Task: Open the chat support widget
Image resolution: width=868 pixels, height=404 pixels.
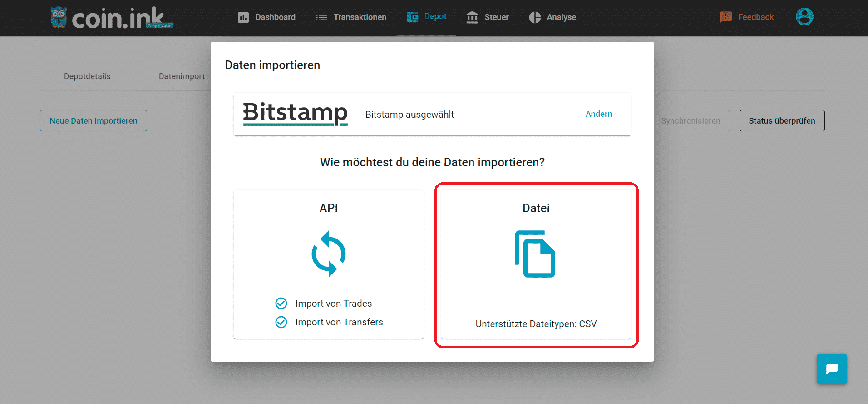Action: click(x=832, y=369)
